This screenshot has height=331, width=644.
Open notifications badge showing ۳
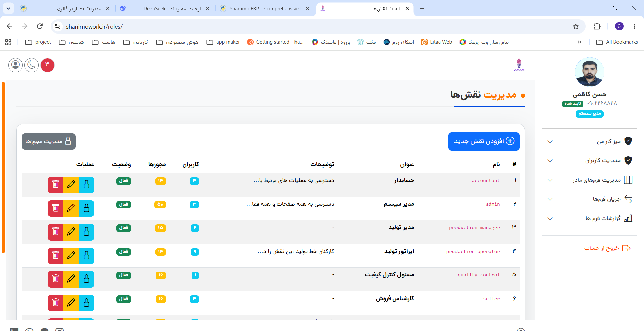tap(47, 65)
